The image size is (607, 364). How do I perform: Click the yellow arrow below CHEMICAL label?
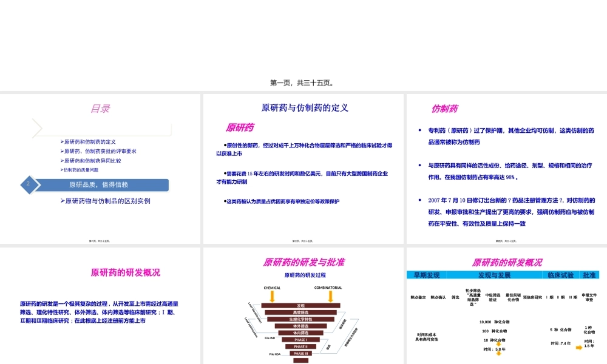pos(272,296)
